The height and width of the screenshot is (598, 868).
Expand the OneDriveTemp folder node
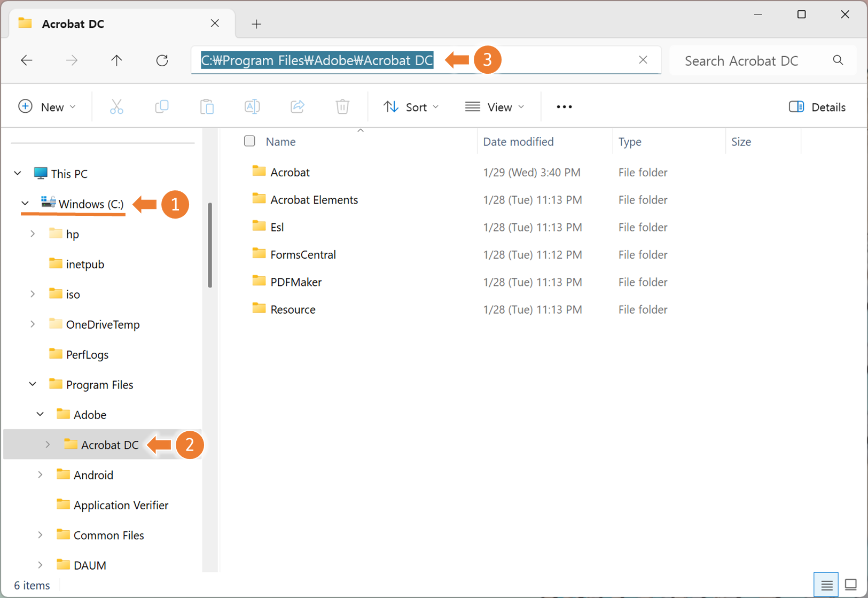click(33, 324)
